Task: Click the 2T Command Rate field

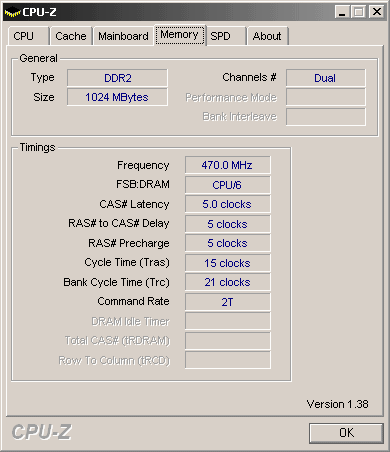Action: click(x=228, y=302)
